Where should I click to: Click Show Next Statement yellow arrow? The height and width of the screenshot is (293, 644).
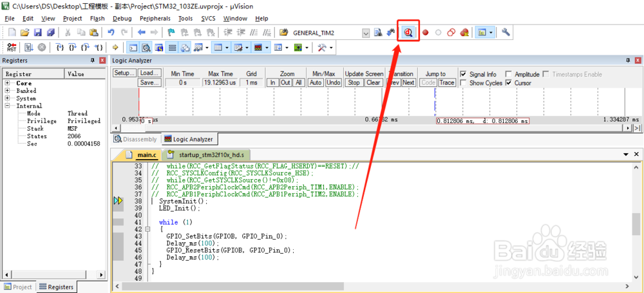[x=115, y=48]
